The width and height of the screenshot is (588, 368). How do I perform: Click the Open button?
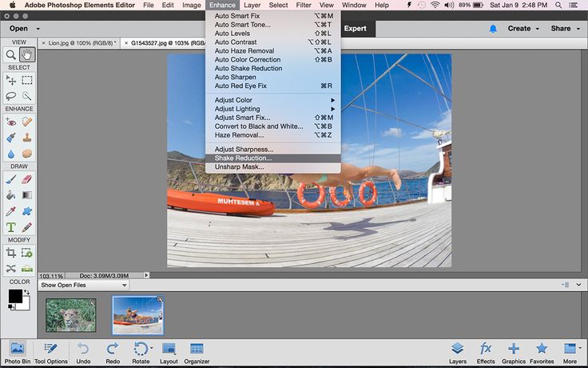pyautogui.click(x=18, y=29)
